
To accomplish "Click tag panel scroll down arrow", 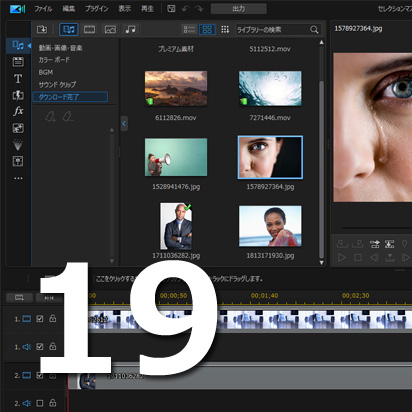I will point(112,261).
